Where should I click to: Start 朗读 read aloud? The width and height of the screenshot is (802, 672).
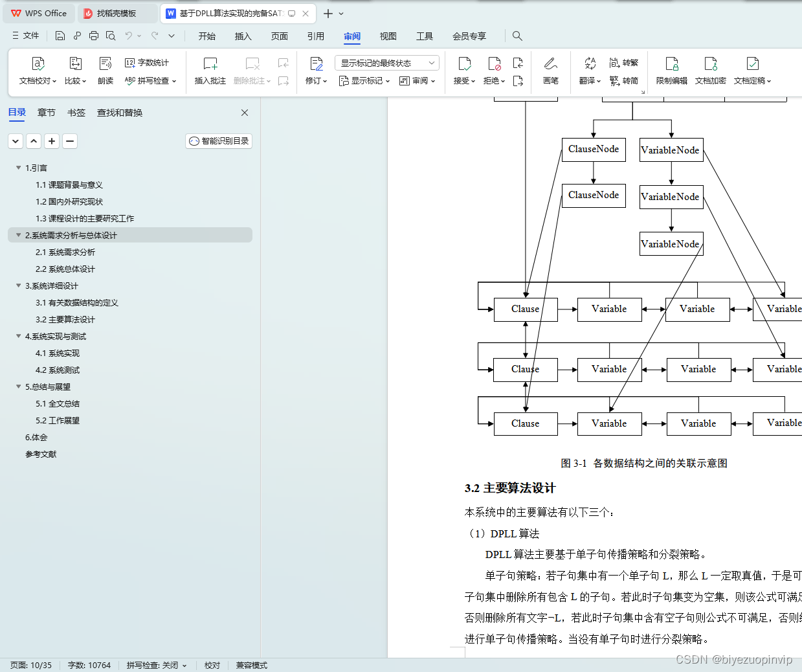105,71
